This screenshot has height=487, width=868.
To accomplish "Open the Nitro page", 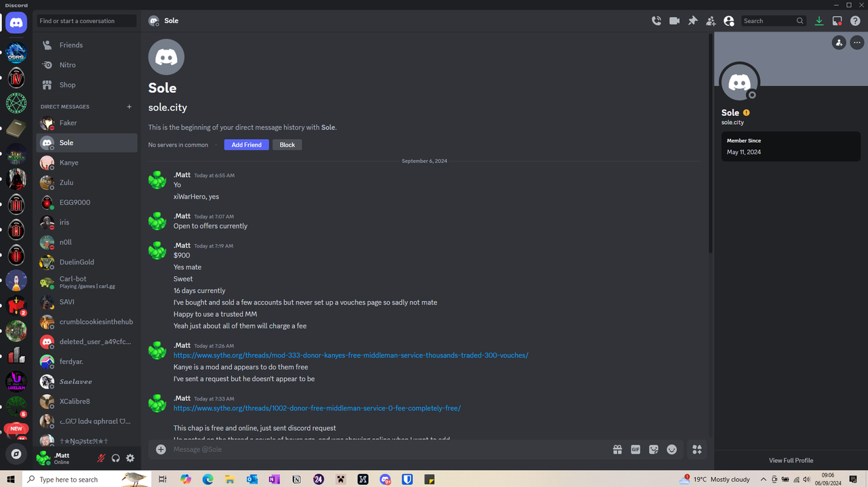I will pos(87,65).
